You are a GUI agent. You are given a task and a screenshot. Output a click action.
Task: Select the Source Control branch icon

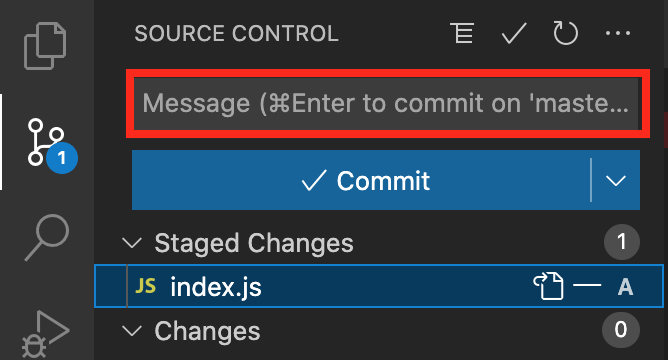pyautogui.click(x=47, y=143)
